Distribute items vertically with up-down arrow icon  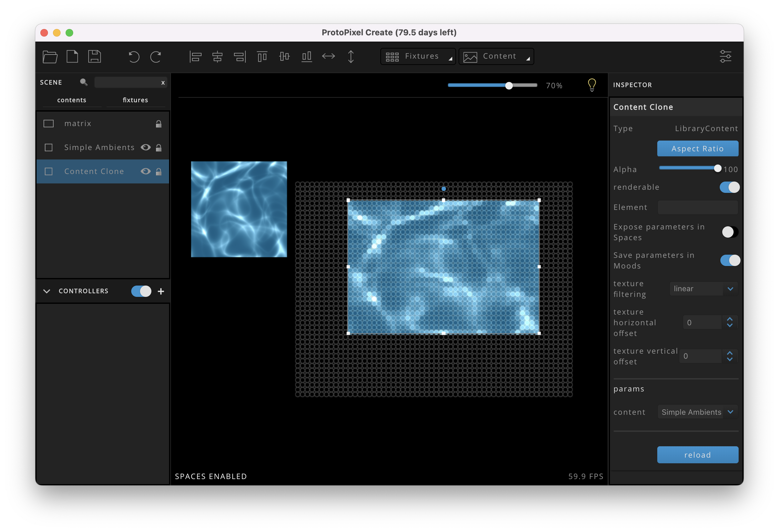point(351,57)
